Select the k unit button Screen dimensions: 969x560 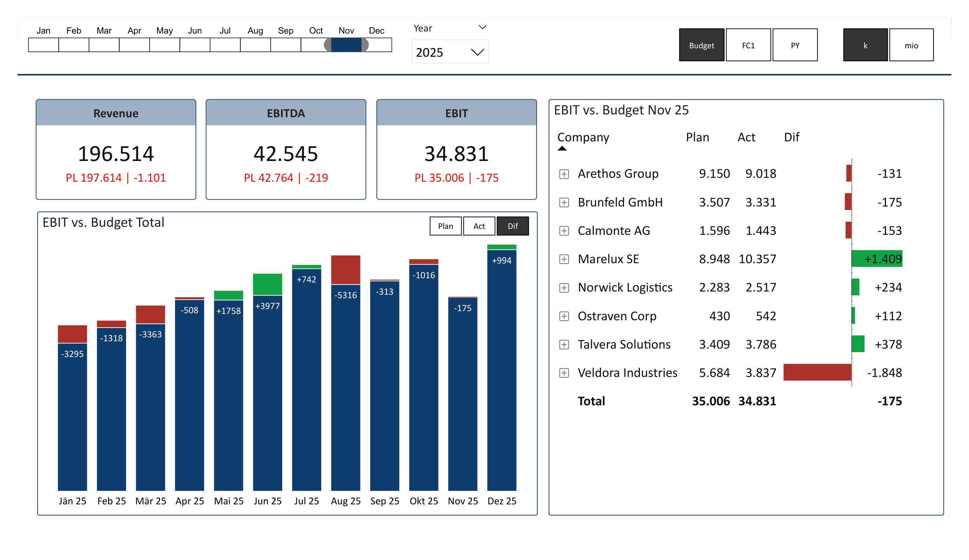coord(865,45)
